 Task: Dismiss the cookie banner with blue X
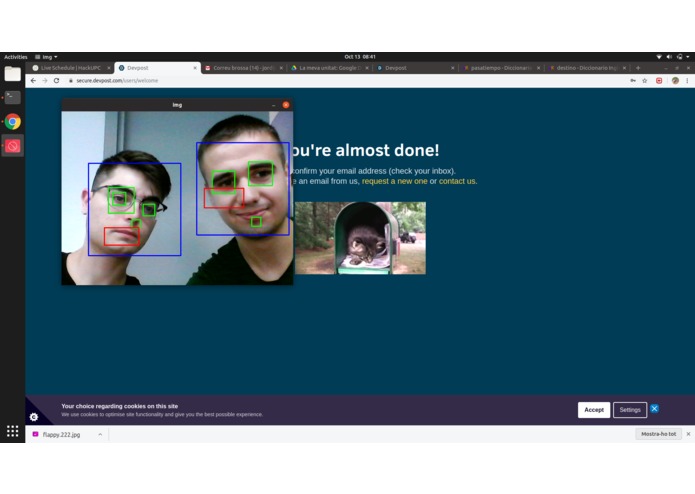(x=654, y=408)
